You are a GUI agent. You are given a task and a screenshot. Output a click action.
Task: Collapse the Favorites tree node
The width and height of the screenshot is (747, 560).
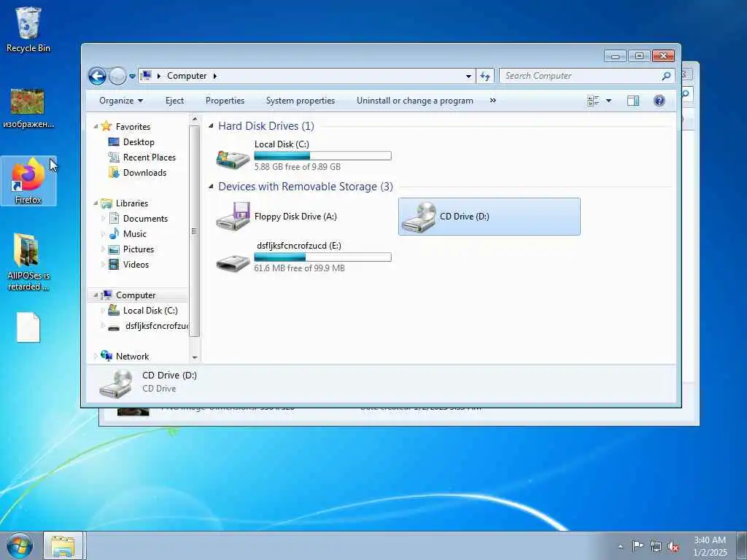96,127
